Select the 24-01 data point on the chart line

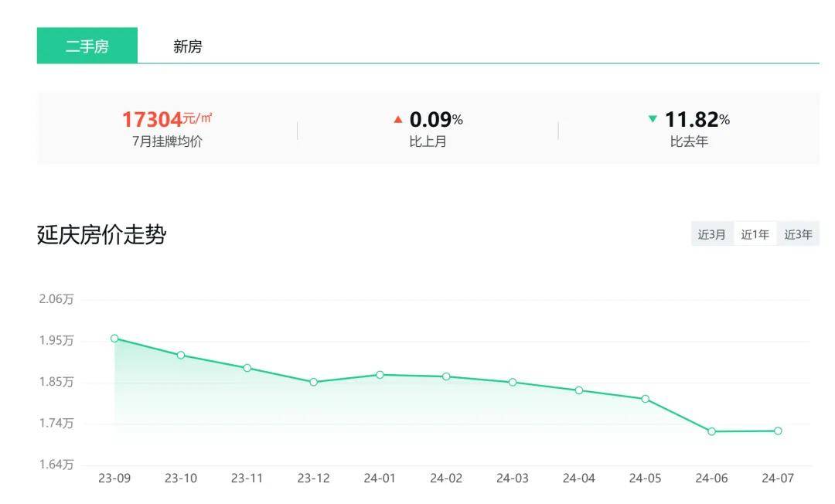point(380,374)
